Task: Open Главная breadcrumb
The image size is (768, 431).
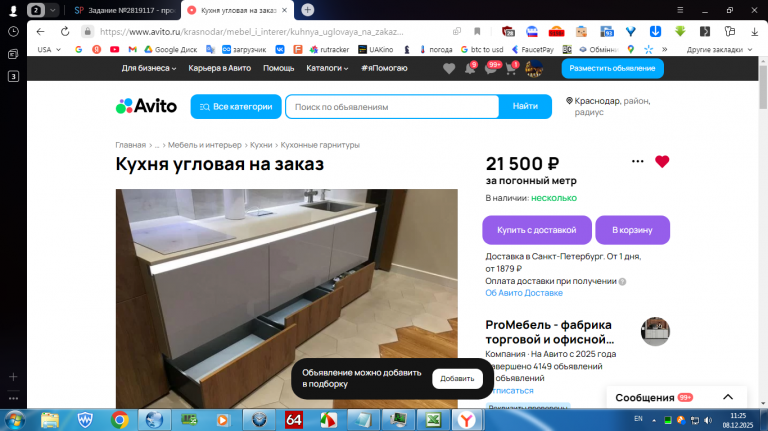Action: tap(130, 145)
